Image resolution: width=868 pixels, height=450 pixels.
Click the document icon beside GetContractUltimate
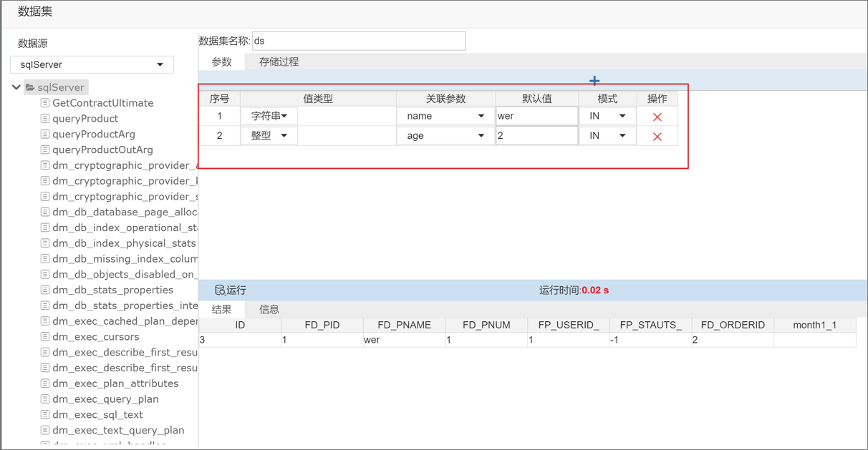[45, 103]
